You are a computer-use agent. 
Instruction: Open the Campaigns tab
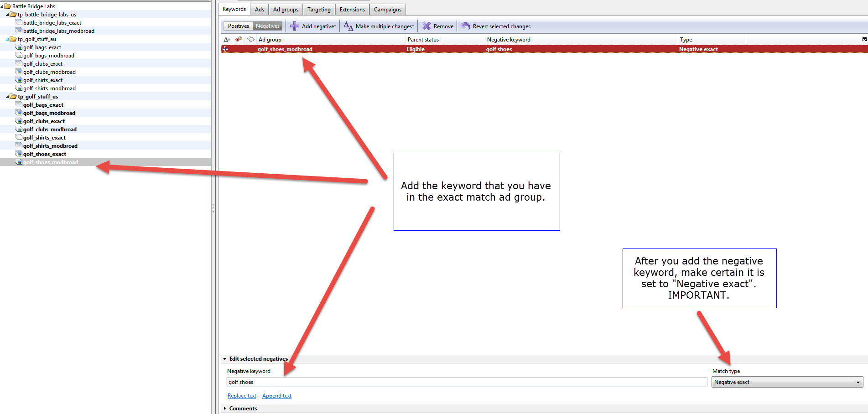point(387,10)
